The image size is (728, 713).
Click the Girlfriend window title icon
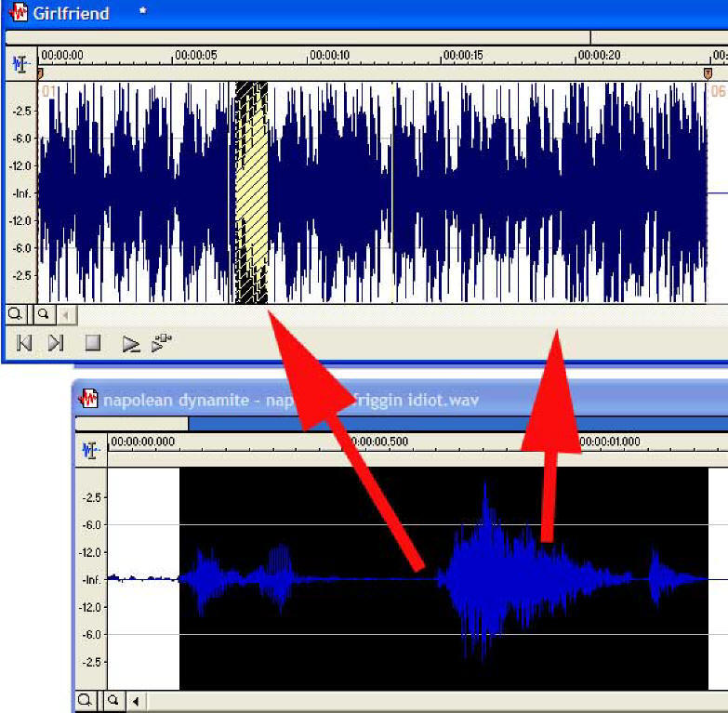(17, 13)
